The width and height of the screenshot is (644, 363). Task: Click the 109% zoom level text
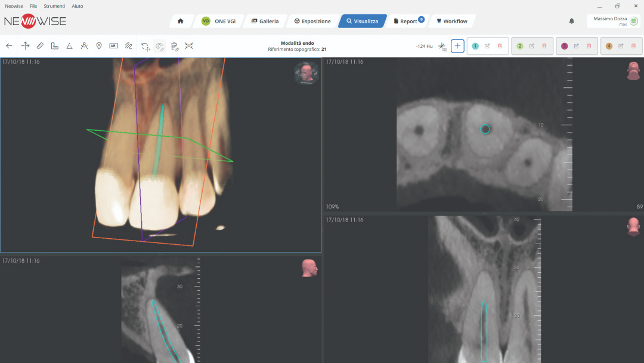click(x=332, y=207)
